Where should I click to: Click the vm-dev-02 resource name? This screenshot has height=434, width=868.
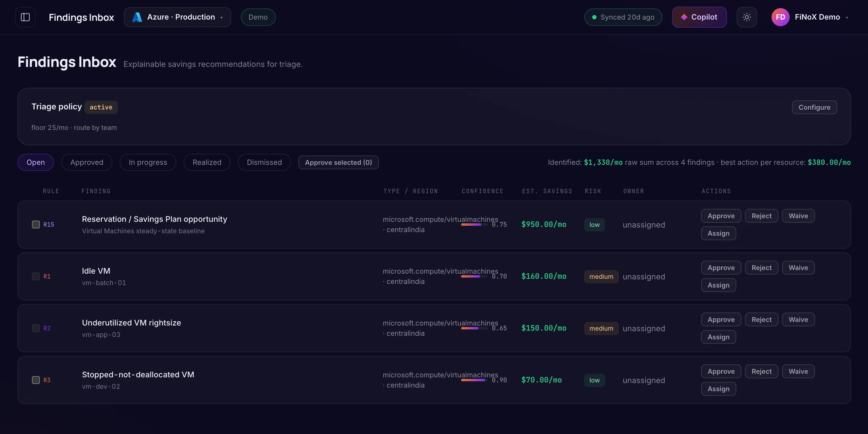click(x=101, y=387)
